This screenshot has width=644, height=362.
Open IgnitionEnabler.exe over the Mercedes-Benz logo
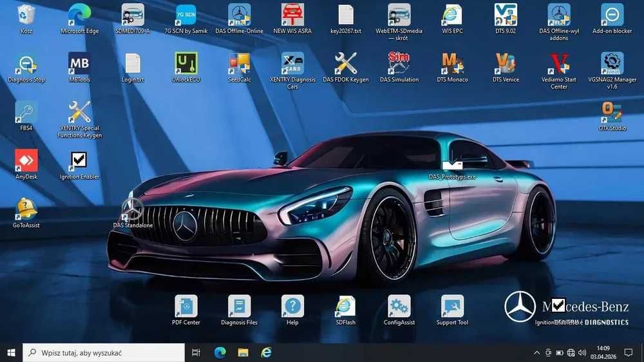coord(558,306)
